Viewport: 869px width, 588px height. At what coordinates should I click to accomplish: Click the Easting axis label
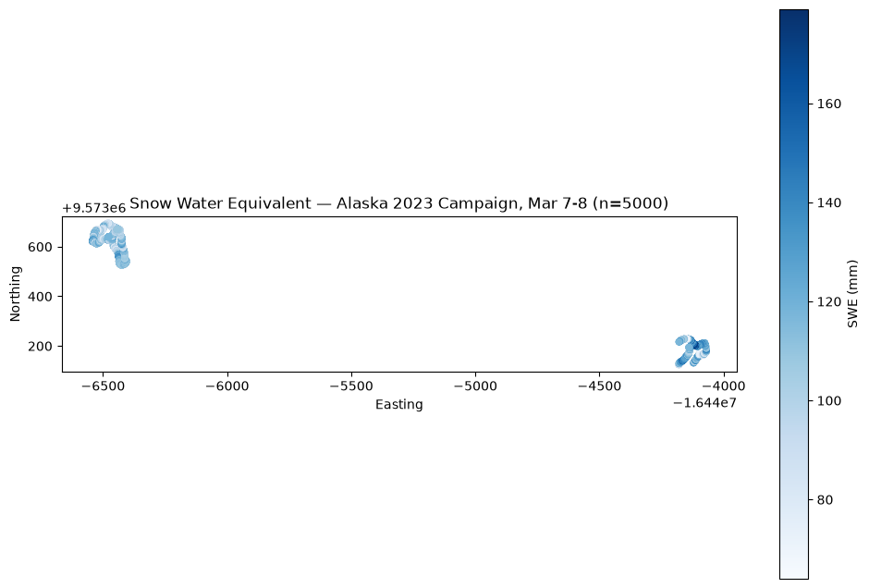pos(399,405)
